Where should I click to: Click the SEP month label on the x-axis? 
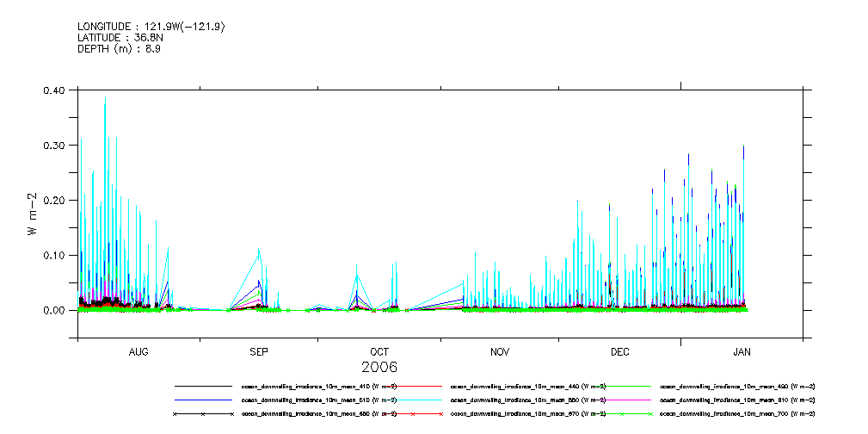coord(259,352)
